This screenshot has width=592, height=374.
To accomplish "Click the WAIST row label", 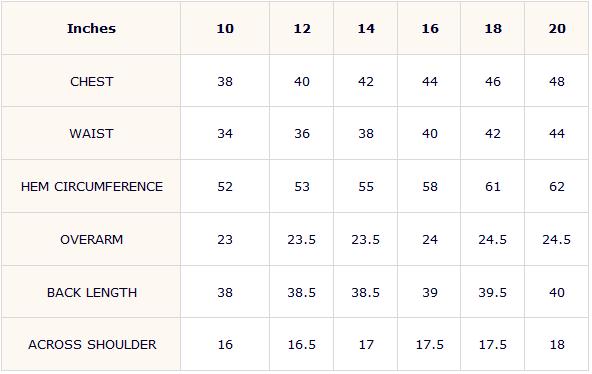I will pyautogui.click(x=91, y=134).
